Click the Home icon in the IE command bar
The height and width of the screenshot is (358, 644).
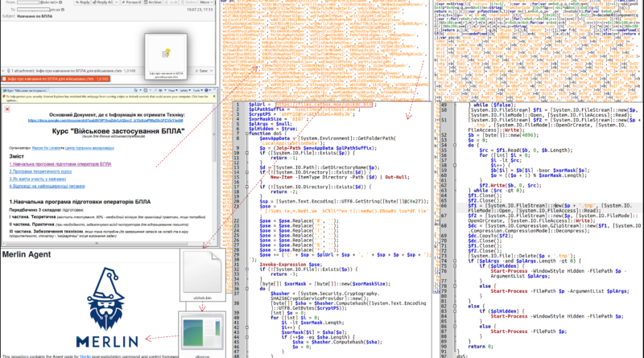(x=136, y=90)
